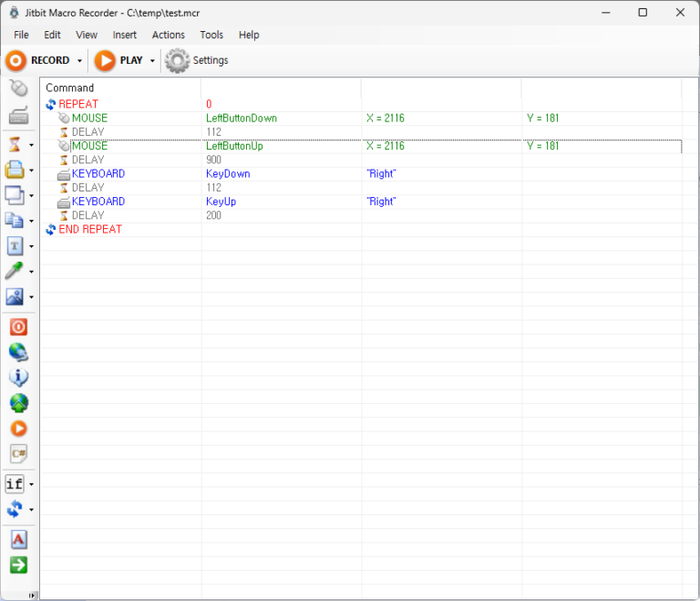Expand the 'if' icon dropdown arrow
Screen dimensions: 700x601
(31, 484)
